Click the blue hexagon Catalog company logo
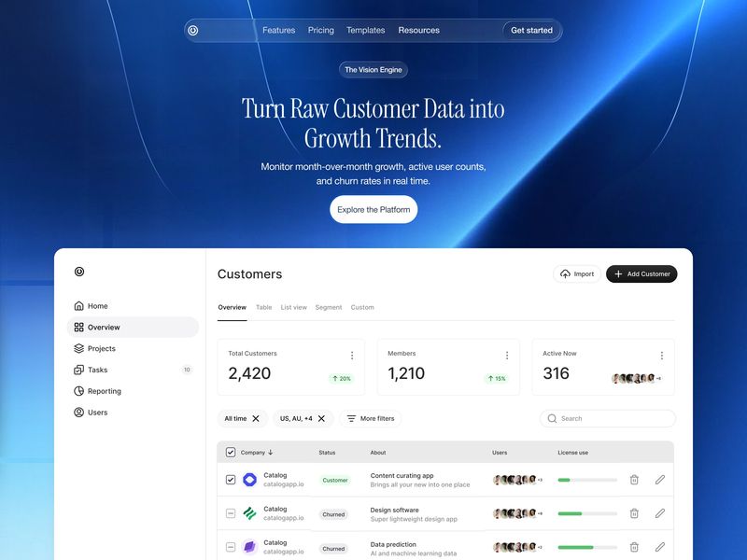The image size is (747, 560). [249, 480]
